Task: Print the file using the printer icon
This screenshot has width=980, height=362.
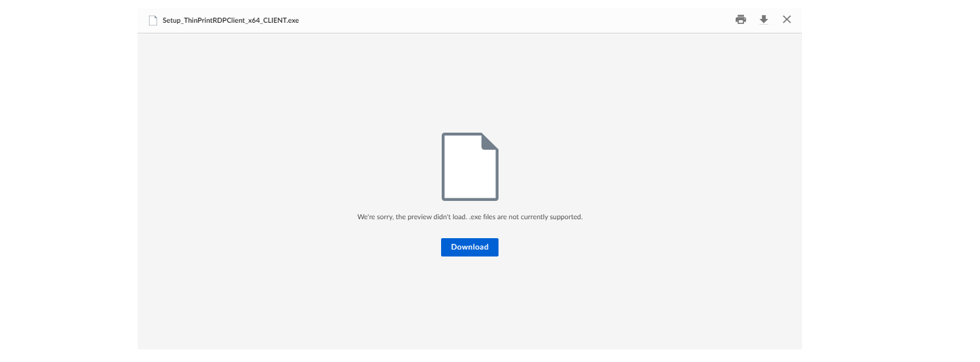Action: pos(741,20)
